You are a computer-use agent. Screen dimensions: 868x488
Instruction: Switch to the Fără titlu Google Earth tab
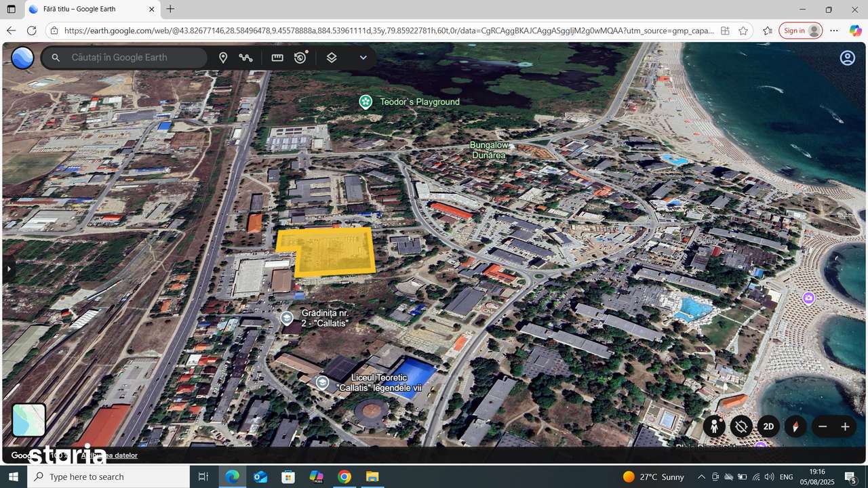88,9
